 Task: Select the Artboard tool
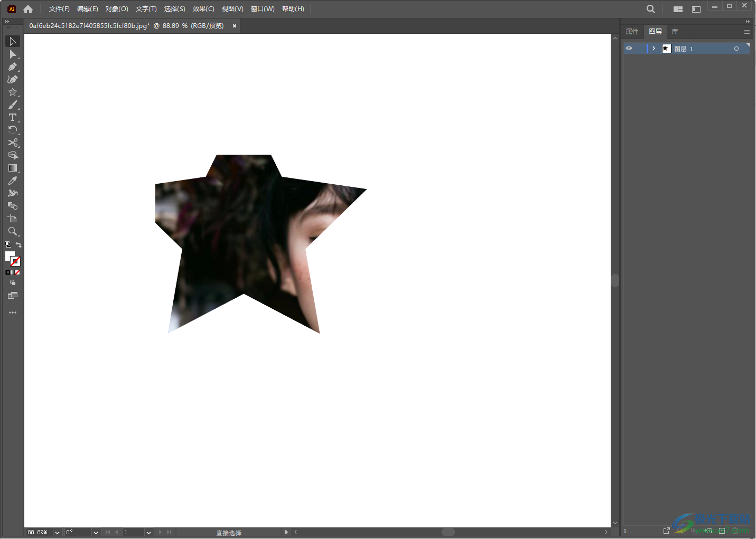pos(13,219)
